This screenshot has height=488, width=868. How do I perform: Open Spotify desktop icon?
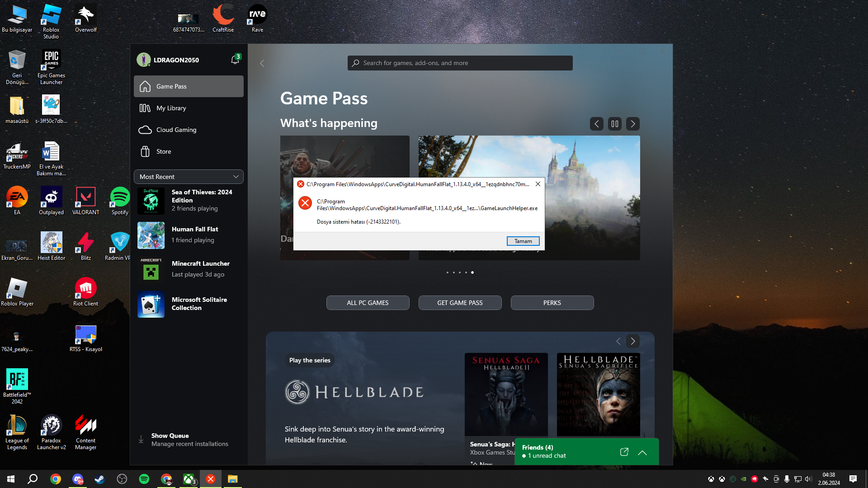point(120,200)
